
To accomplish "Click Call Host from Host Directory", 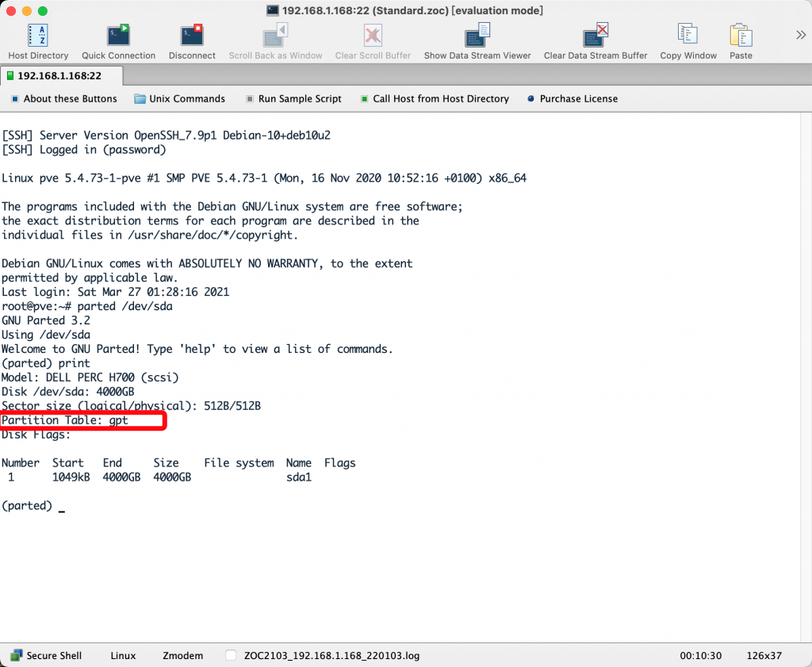I will coord(435,99).
